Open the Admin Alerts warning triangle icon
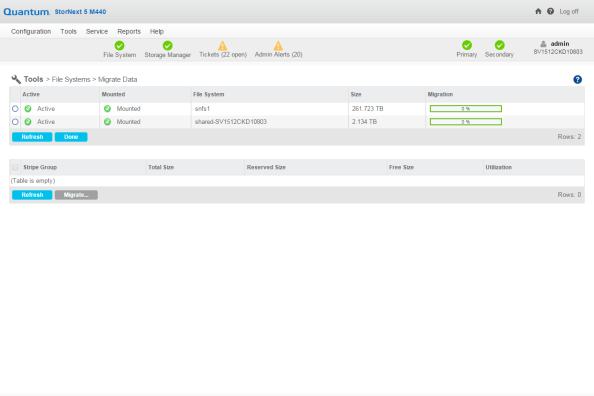Viewport: 594px width, 396px height. (278, 45)
